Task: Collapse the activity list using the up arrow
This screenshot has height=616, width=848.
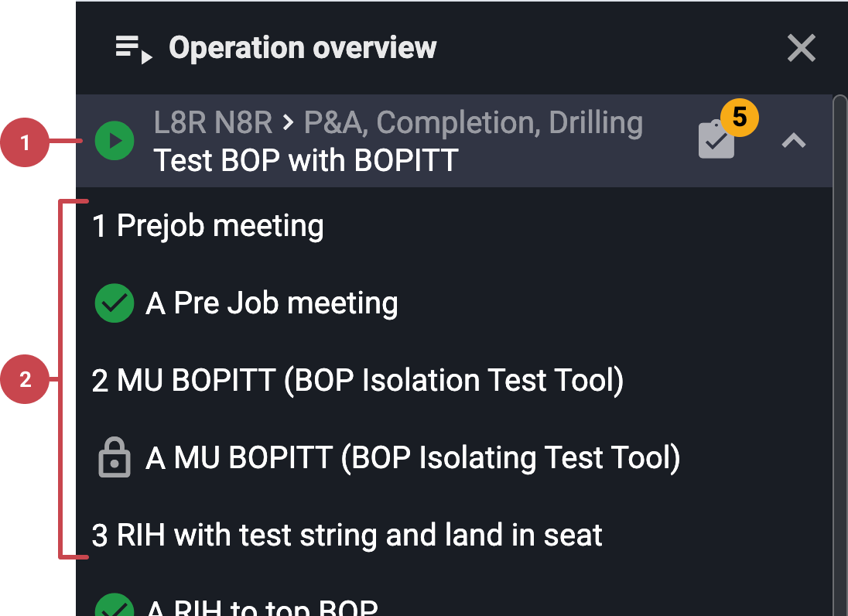Action: click(792, 141)
